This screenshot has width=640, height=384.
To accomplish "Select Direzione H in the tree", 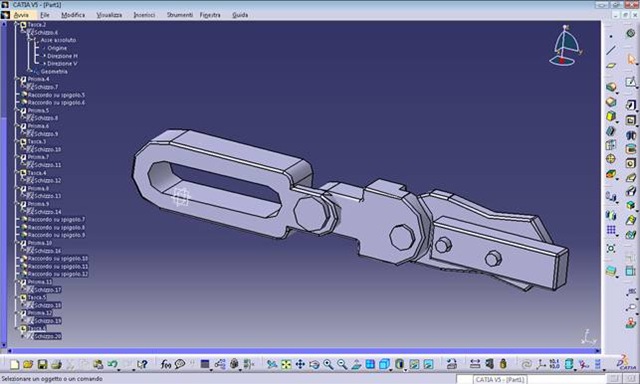I will 62,56.
